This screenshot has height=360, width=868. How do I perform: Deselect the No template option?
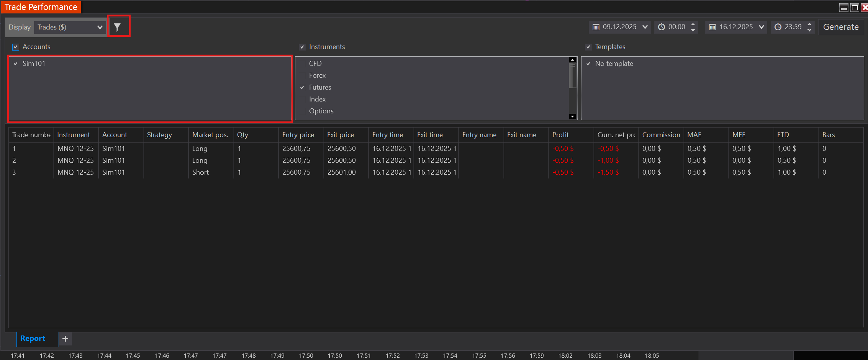[x=588, y=64]
